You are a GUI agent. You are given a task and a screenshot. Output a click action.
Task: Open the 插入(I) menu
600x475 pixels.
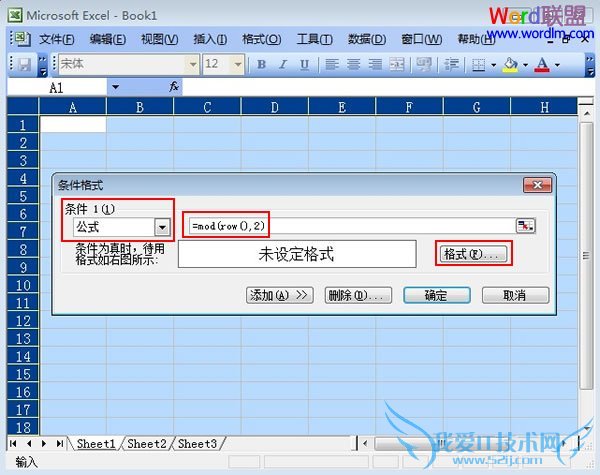click(210, 39)
